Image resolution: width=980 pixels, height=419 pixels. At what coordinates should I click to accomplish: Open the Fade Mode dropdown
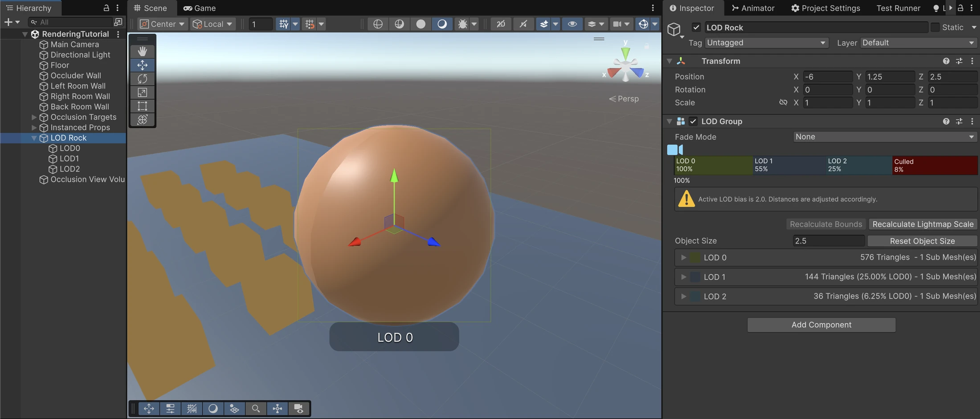tap(885, 137)
